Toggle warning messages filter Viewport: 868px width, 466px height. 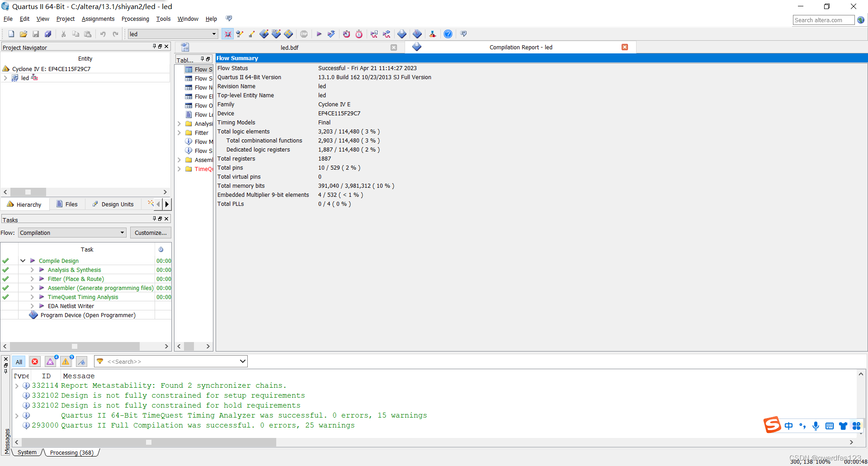coord(66,362)
